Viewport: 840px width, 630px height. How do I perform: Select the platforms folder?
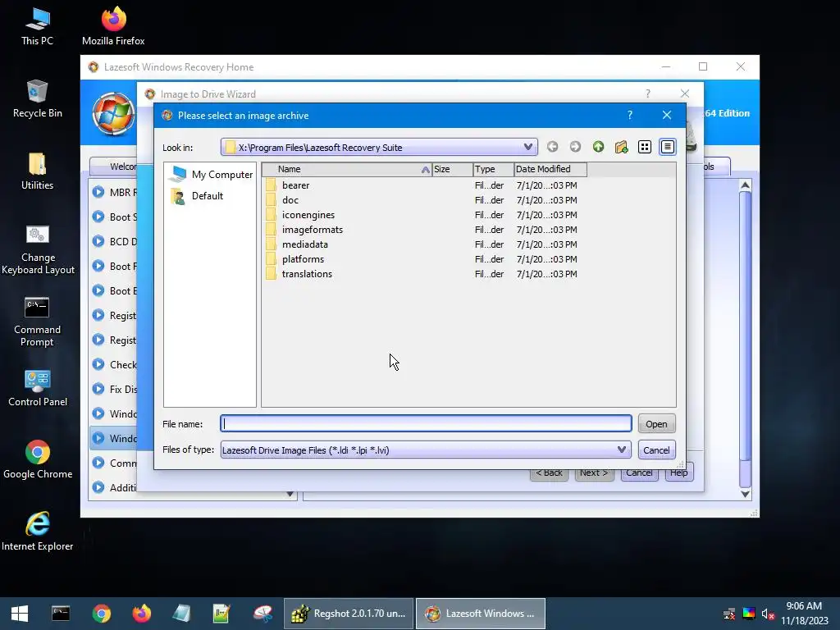pyautogui.click(x=303, y=258)
